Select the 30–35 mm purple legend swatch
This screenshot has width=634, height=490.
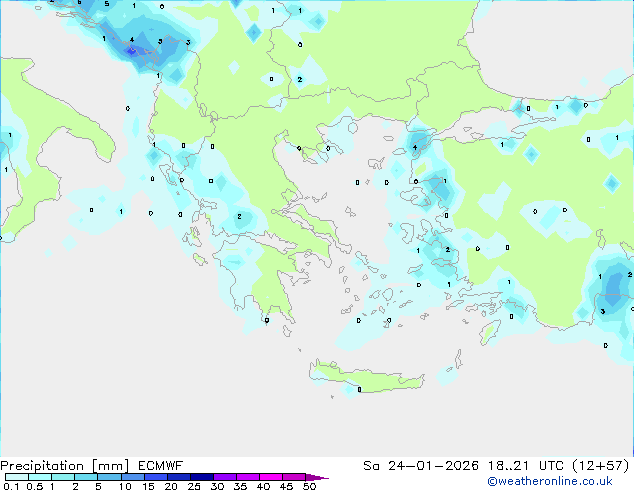coord(225,477)
